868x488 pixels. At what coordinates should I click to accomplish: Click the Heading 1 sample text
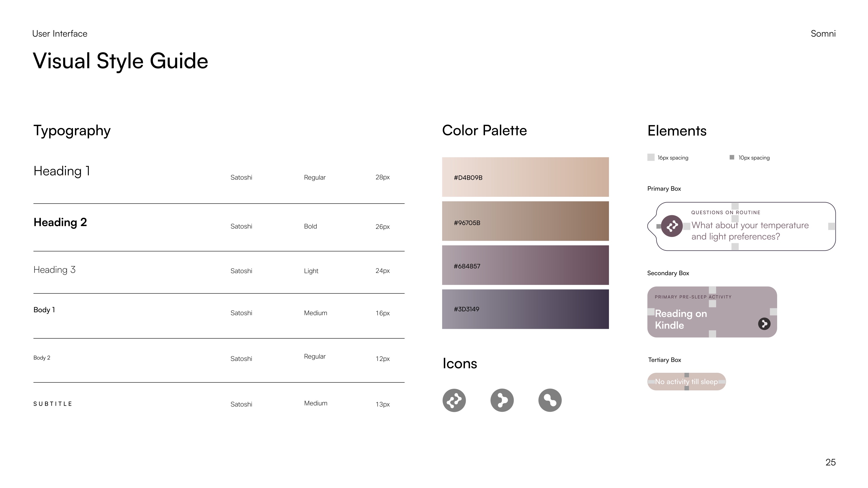coord(62,171)
